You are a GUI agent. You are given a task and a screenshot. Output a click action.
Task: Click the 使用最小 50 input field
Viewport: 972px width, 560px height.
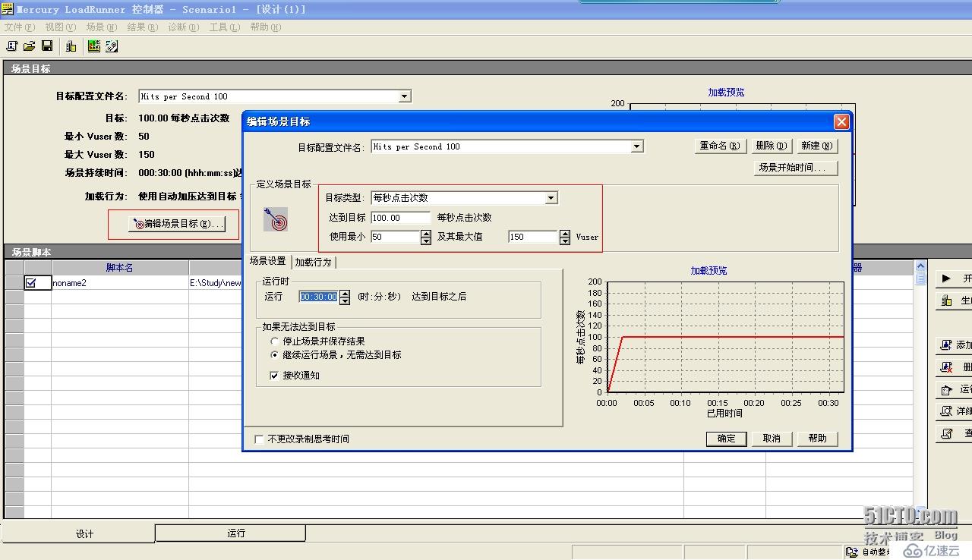click(x=395, y=237)
